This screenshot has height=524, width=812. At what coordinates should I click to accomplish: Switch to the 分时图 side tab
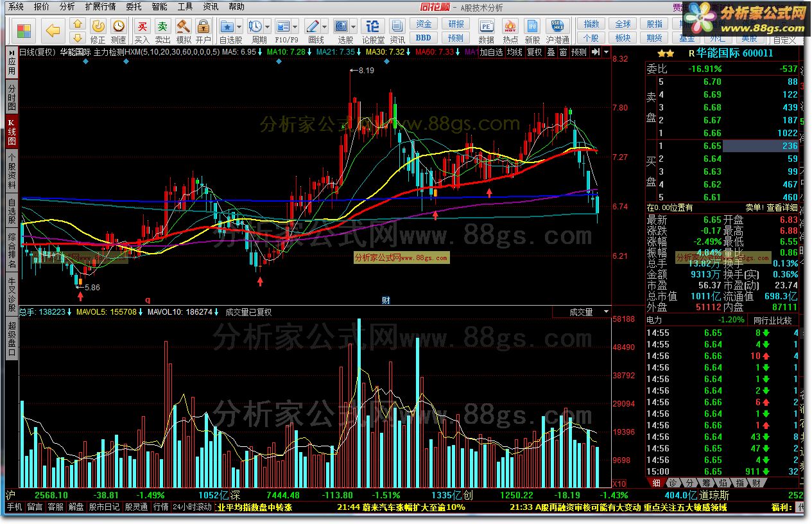click(12, 96)
